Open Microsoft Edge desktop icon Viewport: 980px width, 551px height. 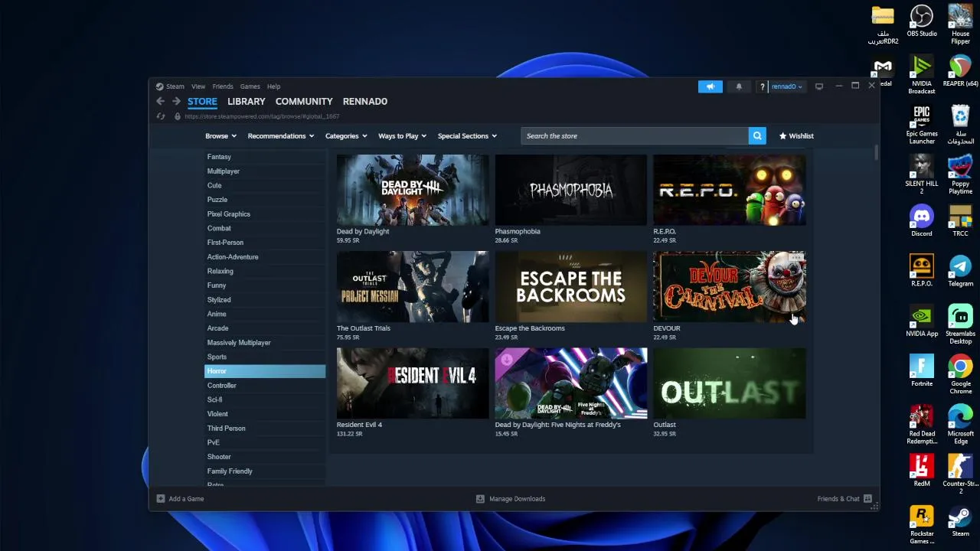pos(960,424)
